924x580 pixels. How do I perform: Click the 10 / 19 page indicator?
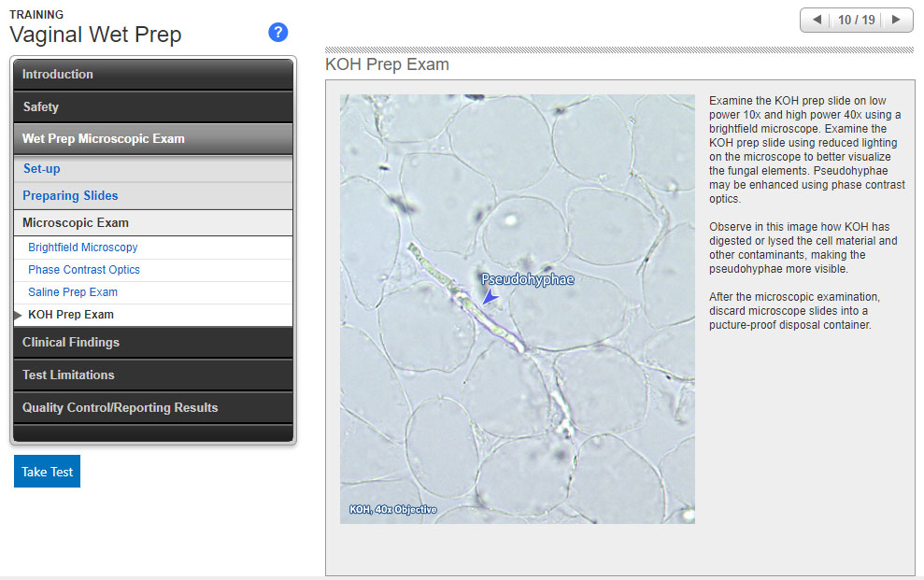(857, 20)
